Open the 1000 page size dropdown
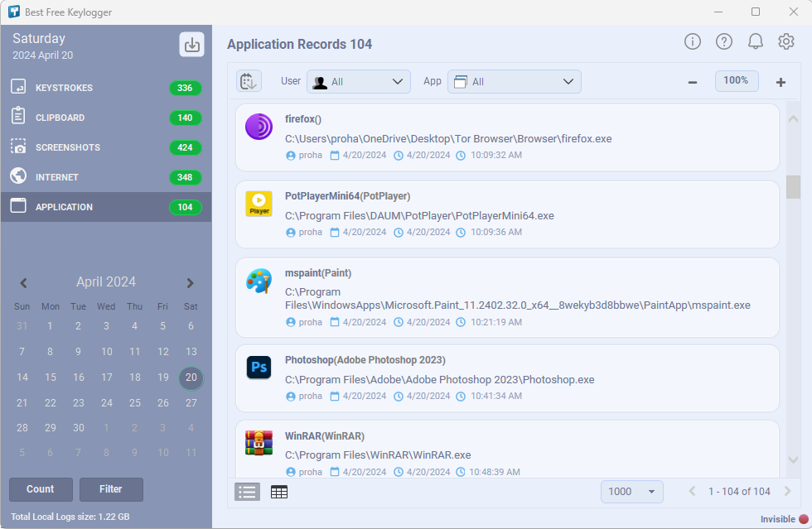The image size is (812, 529). click(x=631, y=492)
